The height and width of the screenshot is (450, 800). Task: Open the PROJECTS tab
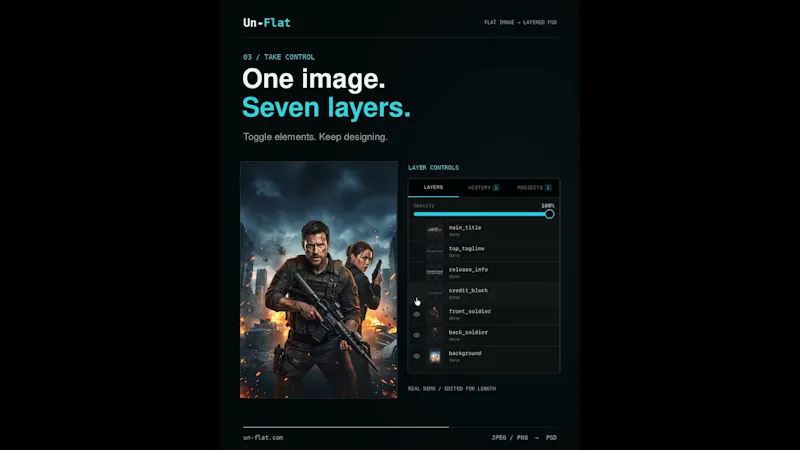pyautogui.click(x=534, y=188)
